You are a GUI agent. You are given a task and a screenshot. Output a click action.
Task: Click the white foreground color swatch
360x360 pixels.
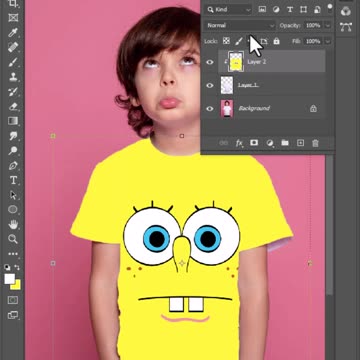click(9, 279)
